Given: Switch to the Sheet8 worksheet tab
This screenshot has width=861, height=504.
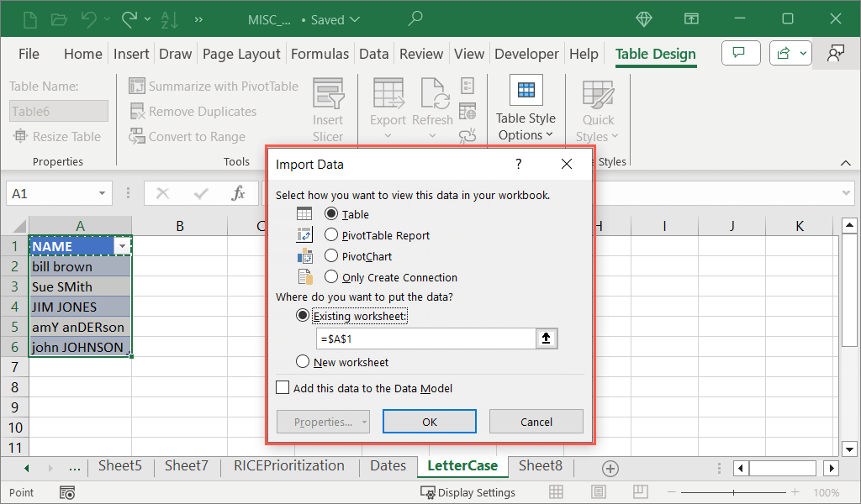Looking at the screenshot, I should click(540, 465).
